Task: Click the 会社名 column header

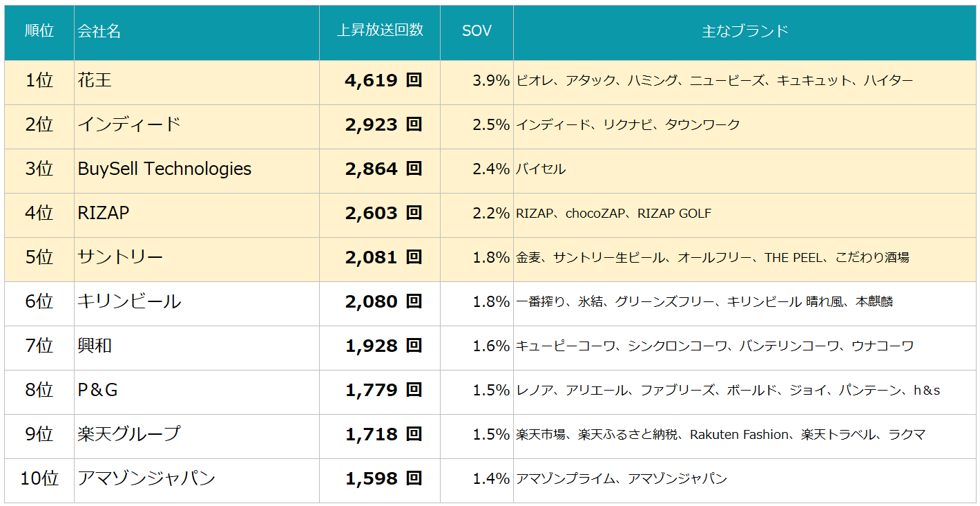Action: coord(197,31)
